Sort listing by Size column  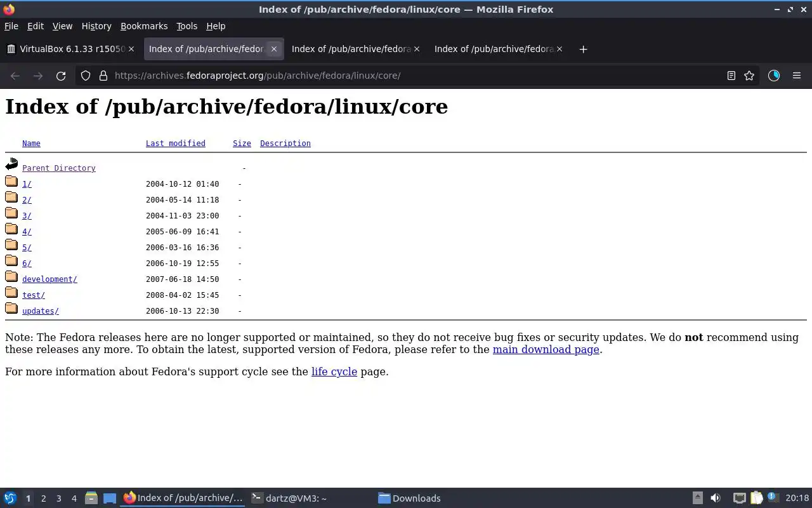click(242, 144)
